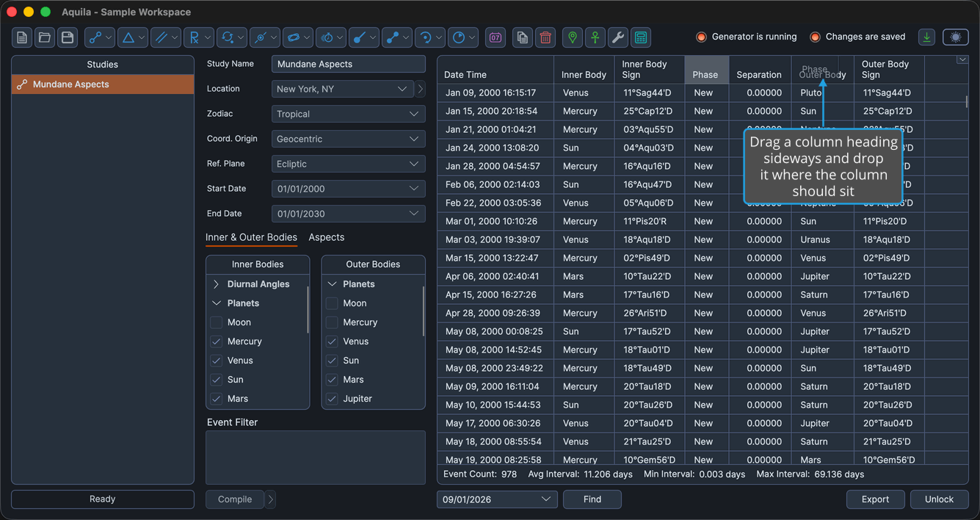Collapse the Planets group in Outer Bodies
The height and width of the screenshot is (520, 980).
click(332, 284)
